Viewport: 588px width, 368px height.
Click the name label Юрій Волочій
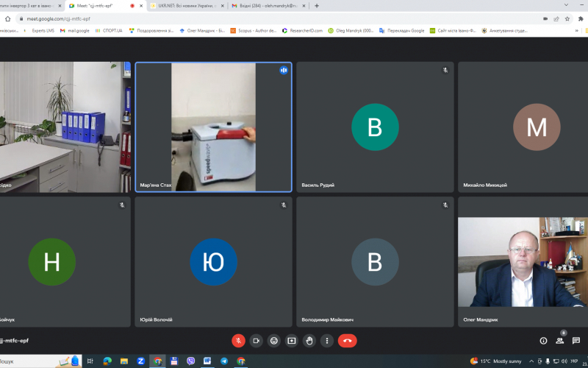coord(156,320)
